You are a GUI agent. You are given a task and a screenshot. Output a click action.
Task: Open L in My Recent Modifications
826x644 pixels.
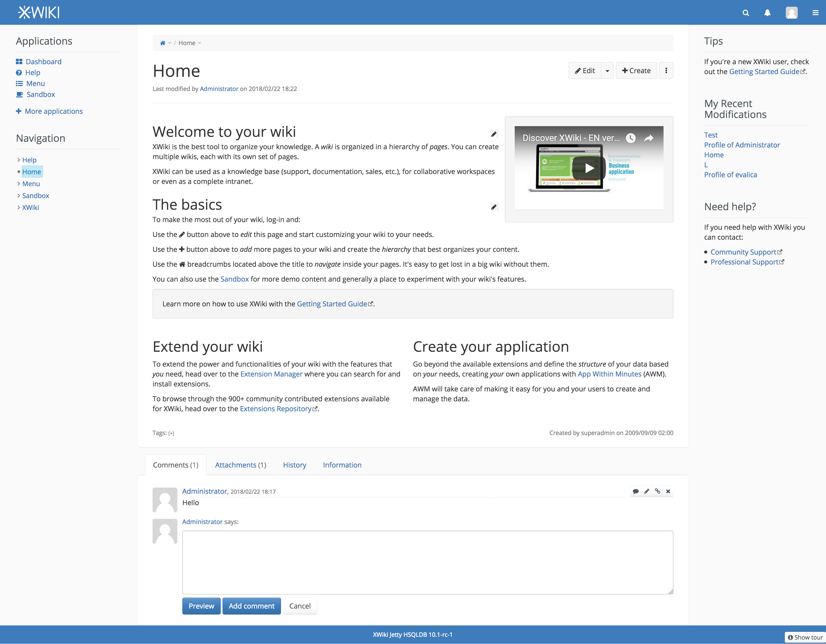coord(706,165)
